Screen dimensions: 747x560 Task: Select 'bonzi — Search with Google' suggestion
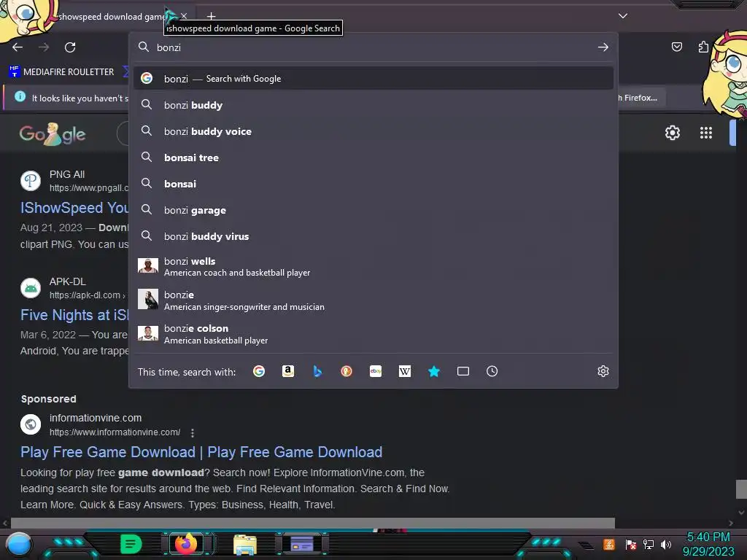(x=373, y=79)
